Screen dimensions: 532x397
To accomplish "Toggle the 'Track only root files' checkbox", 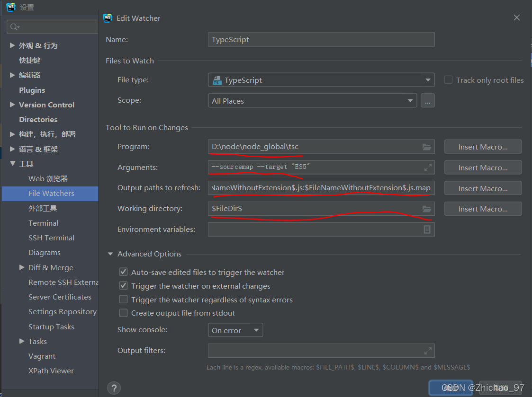I will (448, 79).
